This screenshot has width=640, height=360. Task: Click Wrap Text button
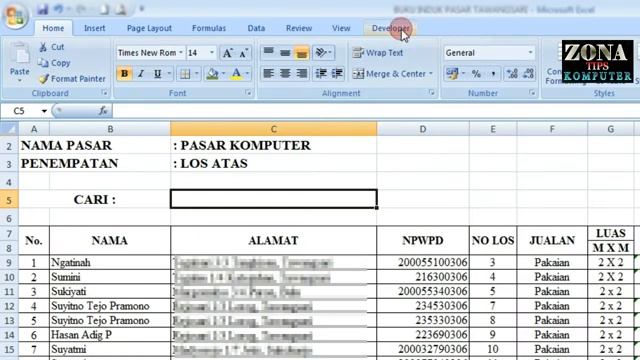point(378,53)
